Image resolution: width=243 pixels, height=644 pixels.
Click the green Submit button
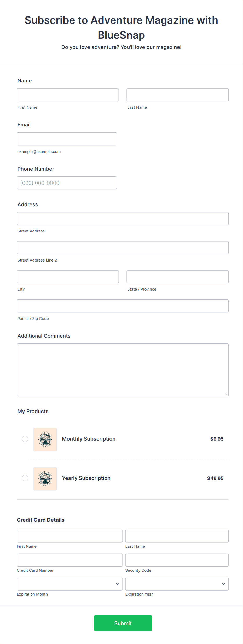123,623
